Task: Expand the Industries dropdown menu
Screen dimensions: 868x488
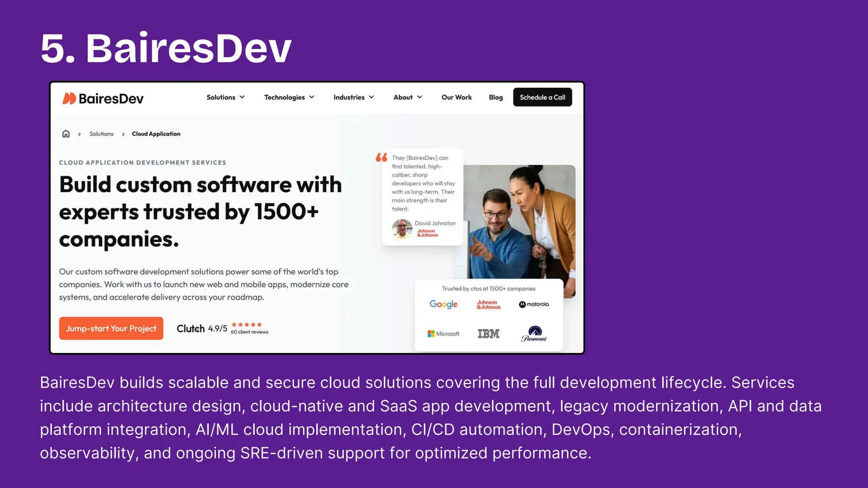Action: [354, 97]
